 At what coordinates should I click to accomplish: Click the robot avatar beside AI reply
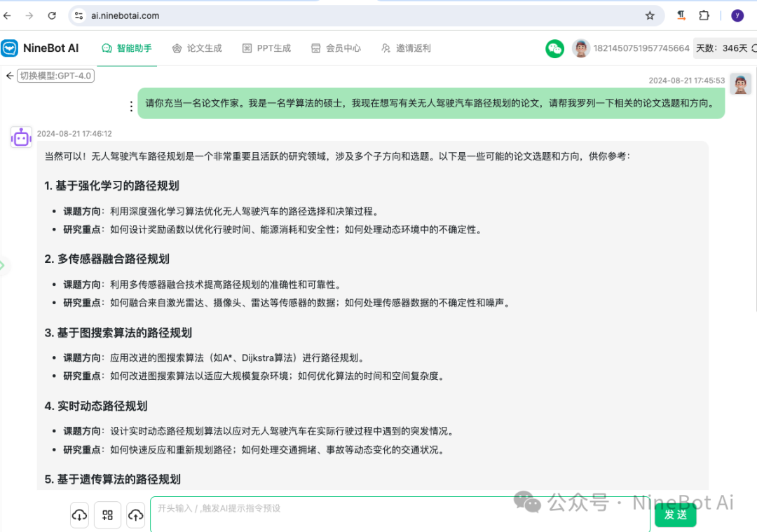[x=22, y=137]
